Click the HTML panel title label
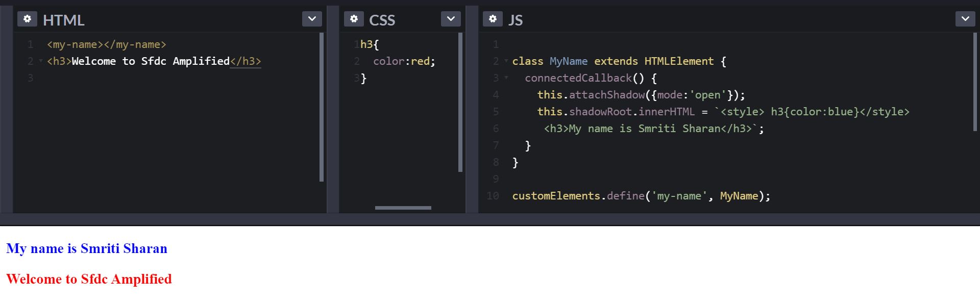 coord(63,20)
